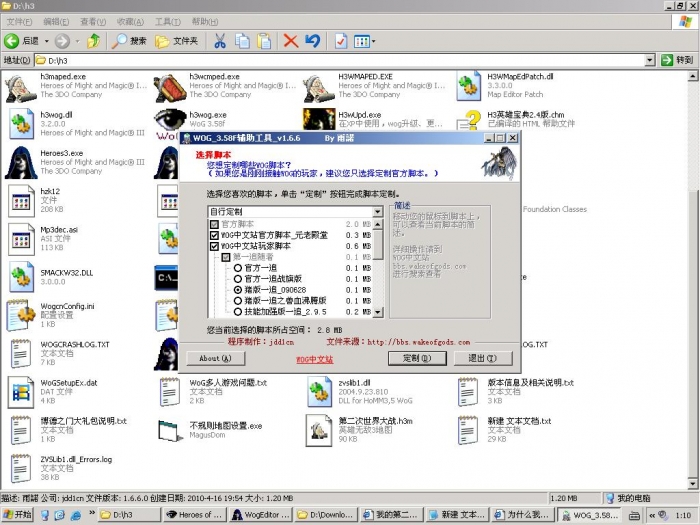Select h3wog.exe eye icon
The width and height of the screenshot is (700, 525).
tap(170, 120)
